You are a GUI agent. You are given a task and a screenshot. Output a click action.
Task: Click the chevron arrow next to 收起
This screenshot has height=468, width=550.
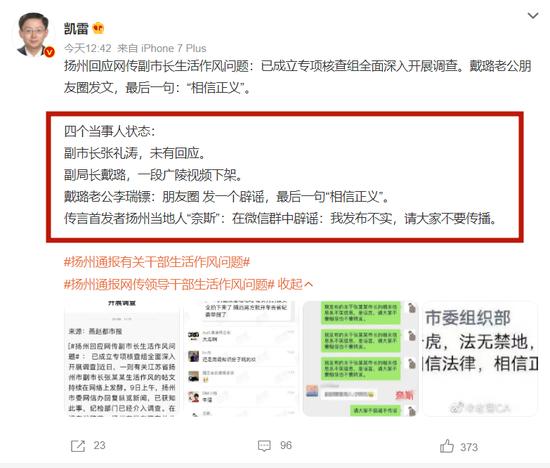[308, 284]
